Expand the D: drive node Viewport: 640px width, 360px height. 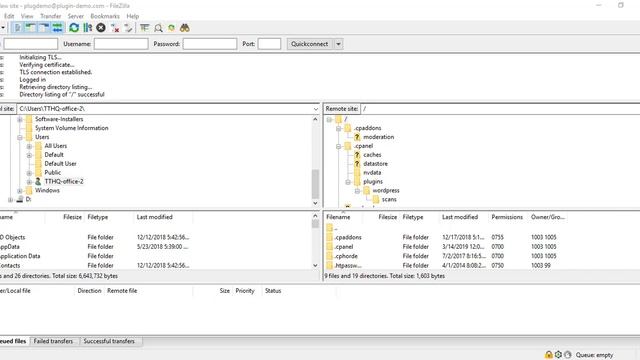pyautogui.click(x=10, y=200)
